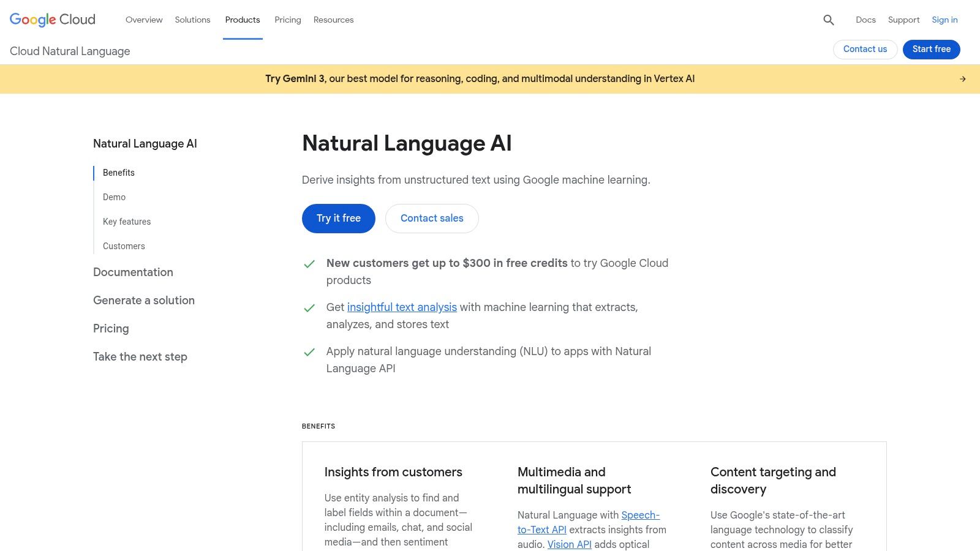Click Documentation in the left sidebar
The width and height of the screenshot is (980, 551).
pyautogui.click(x=133, y=272)
